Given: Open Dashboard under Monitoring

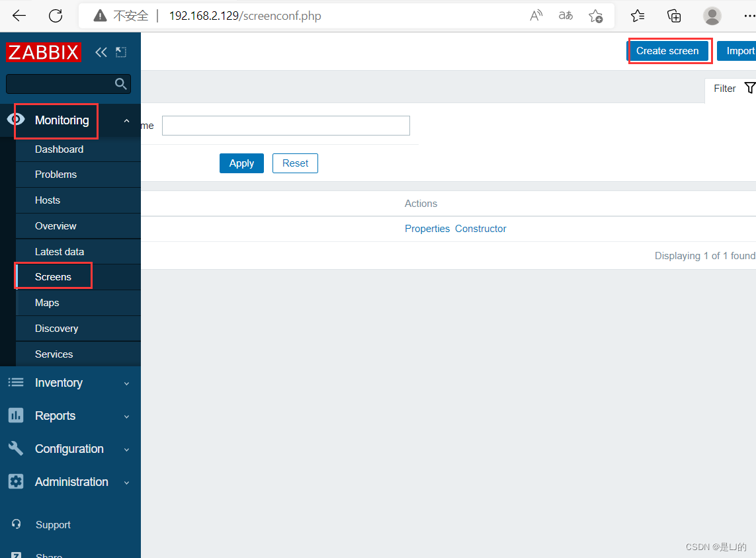Looking at the screenshot, I should click(x=78, y=149).
